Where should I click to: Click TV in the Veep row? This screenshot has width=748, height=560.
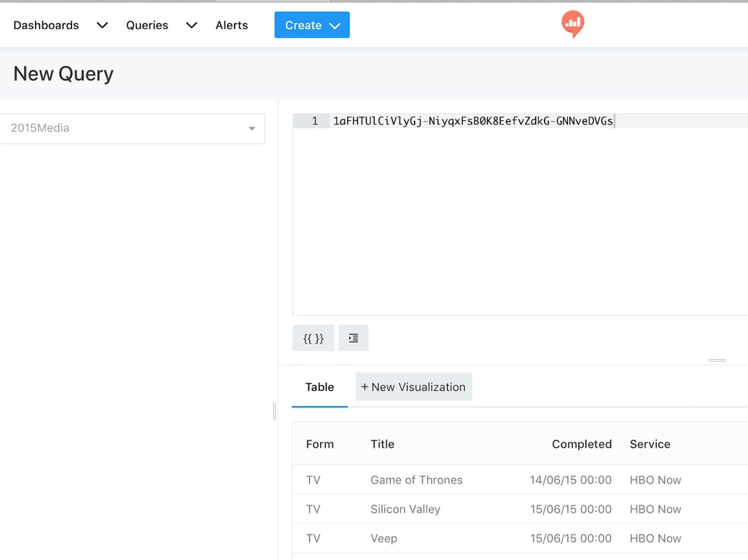pyautogui.click(x=313, y=539)
